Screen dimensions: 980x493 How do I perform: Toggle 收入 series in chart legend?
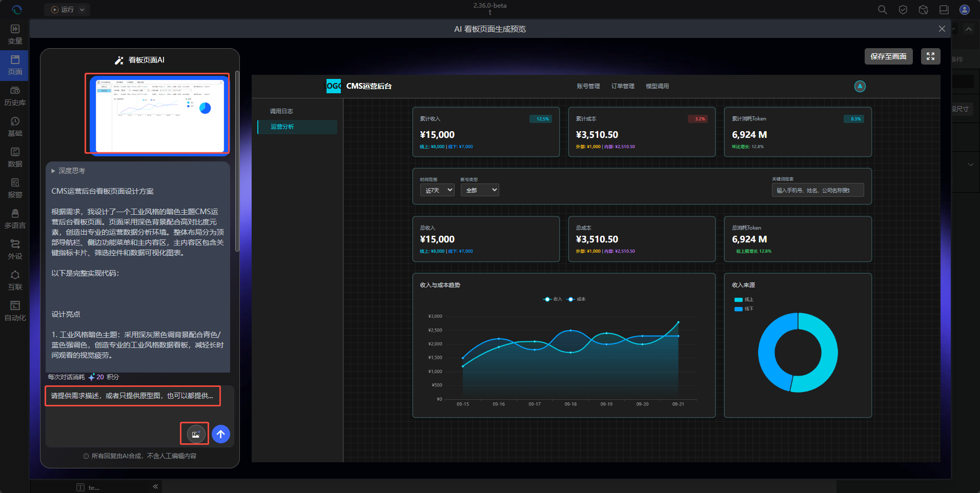click(x=553, y=299)
